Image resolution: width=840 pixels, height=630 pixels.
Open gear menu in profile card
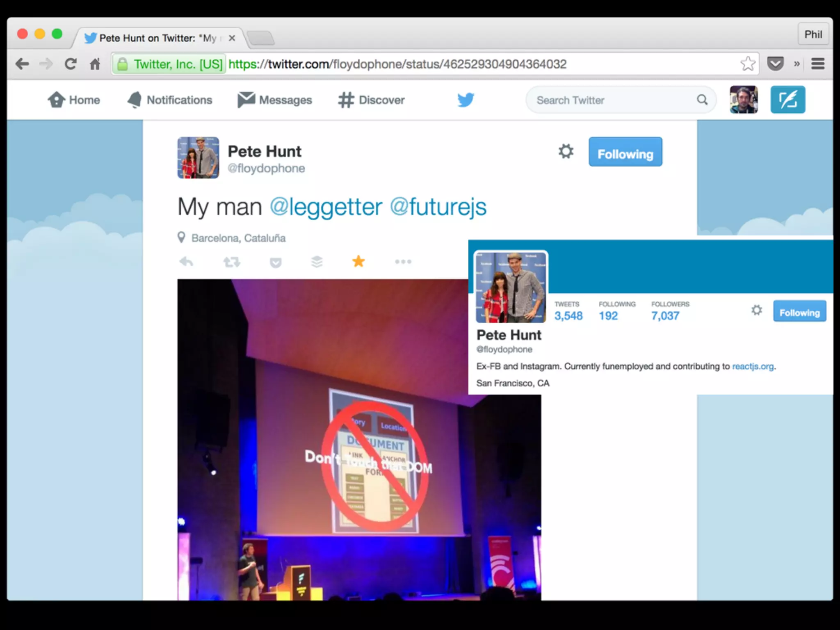point(757,310)
